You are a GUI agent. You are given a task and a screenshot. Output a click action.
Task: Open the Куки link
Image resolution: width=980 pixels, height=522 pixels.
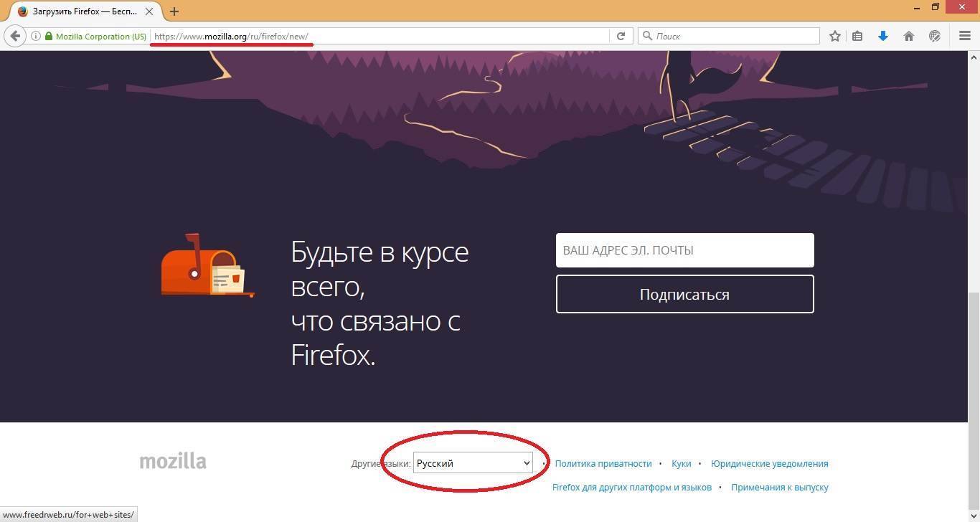tap(681, 464)
